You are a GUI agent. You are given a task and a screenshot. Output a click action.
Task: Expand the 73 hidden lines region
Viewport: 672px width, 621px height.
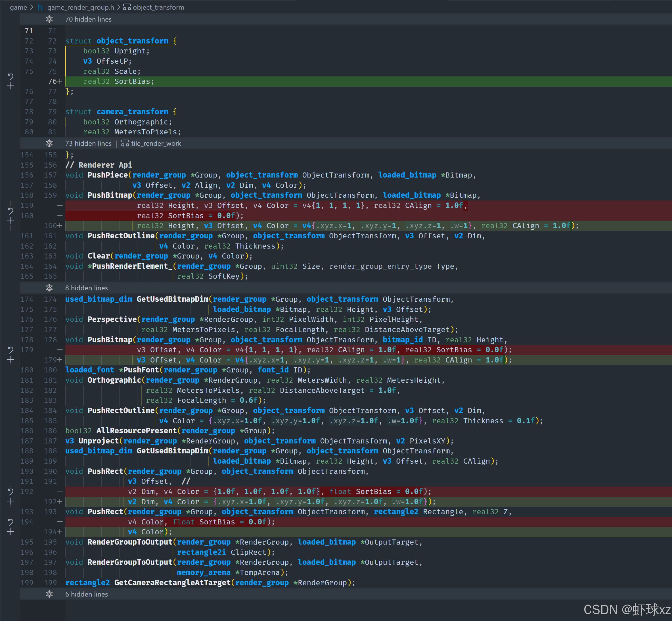pos(49,143)
